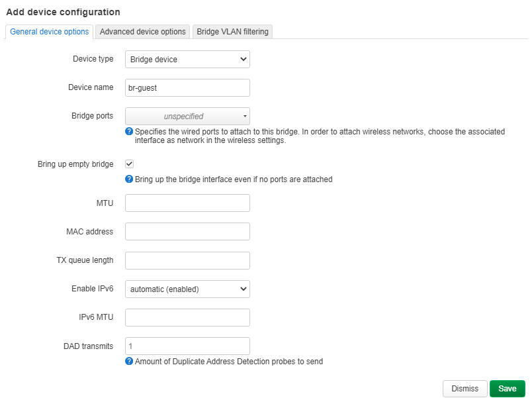Click the Dismiss button
532x402 pixels.
[465, 389]
